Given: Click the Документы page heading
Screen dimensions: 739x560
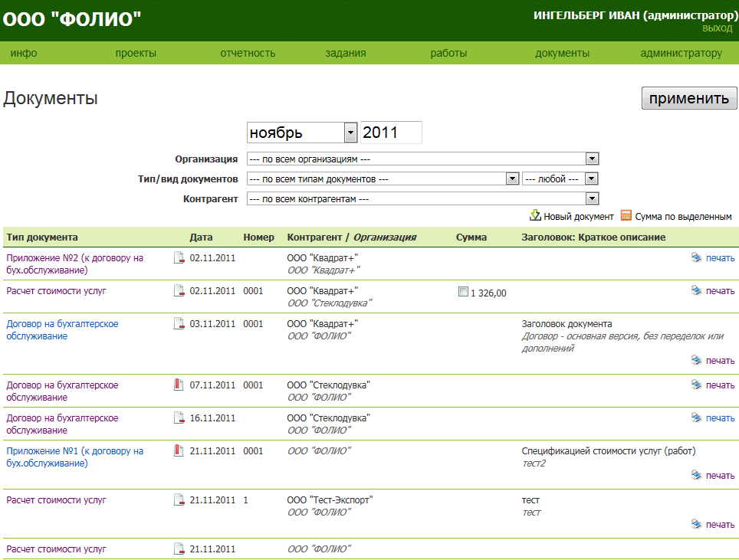Looking at the screenshot, I should (x=51, y=98).
